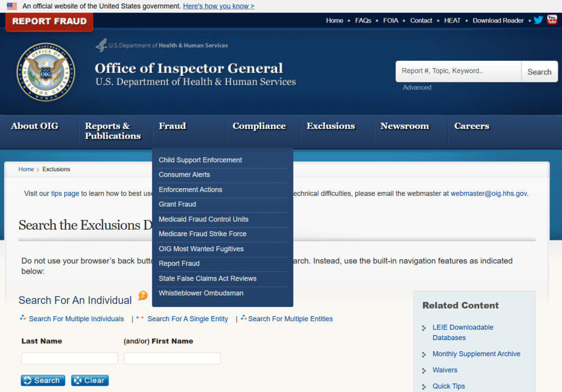Click Search For Multiple Entities link
The width and height of the screenshot is (562, 392).
(290, 319)
